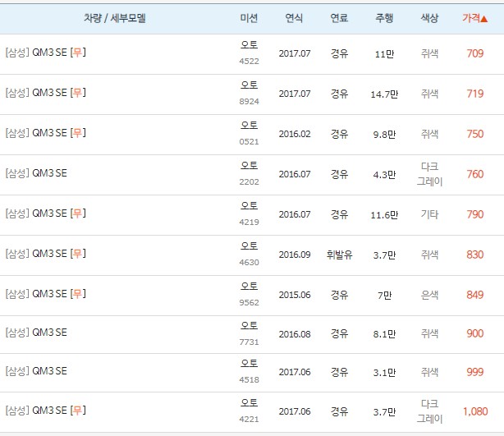Click color 은색

tap(430, 295)
